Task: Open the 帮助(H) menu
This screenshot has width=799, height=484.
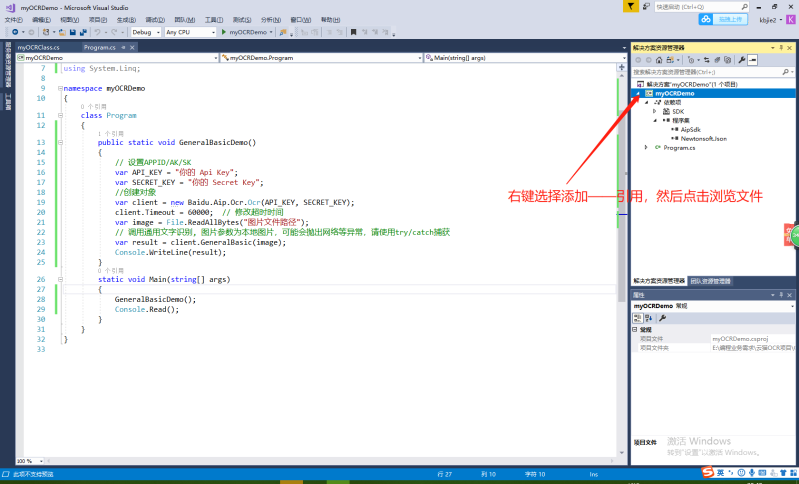Action: click(330, 20)
